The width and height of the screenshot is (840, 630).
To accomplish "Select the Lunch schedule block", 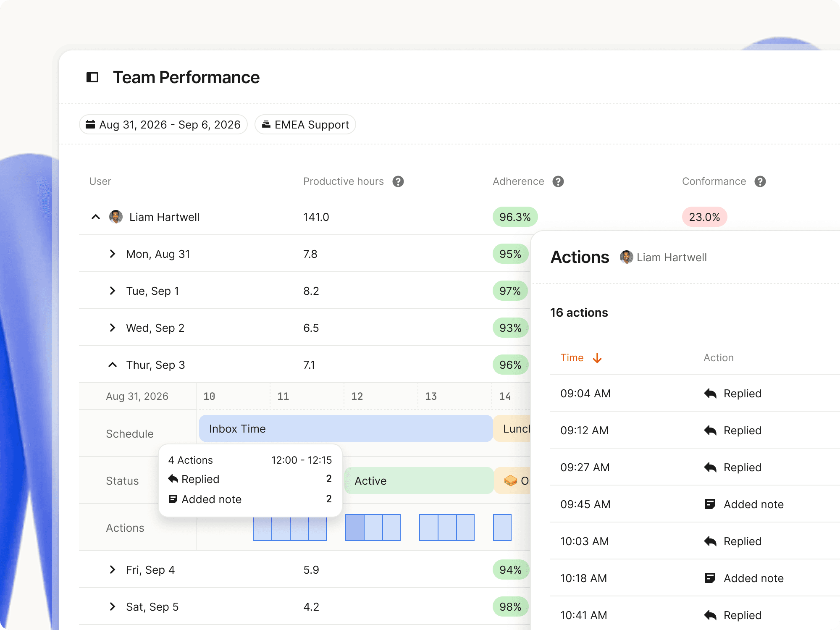I will point(512,428).
